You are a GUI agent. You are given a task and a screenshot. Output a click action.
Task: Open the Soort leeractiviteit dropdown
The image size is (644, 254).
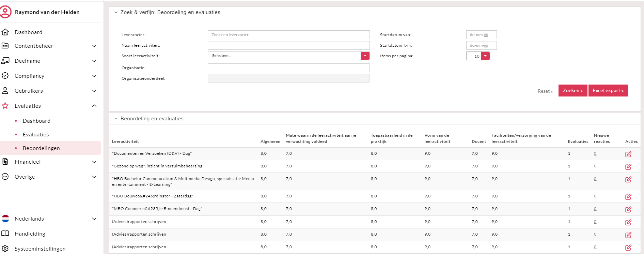click(x=365, y=56)
